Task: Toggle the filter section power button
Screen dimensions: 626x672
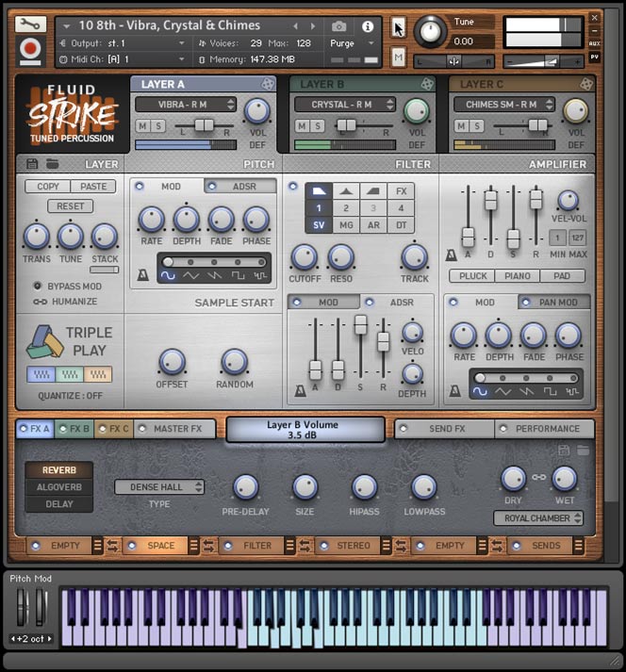Action: click(x=293, y=187)
